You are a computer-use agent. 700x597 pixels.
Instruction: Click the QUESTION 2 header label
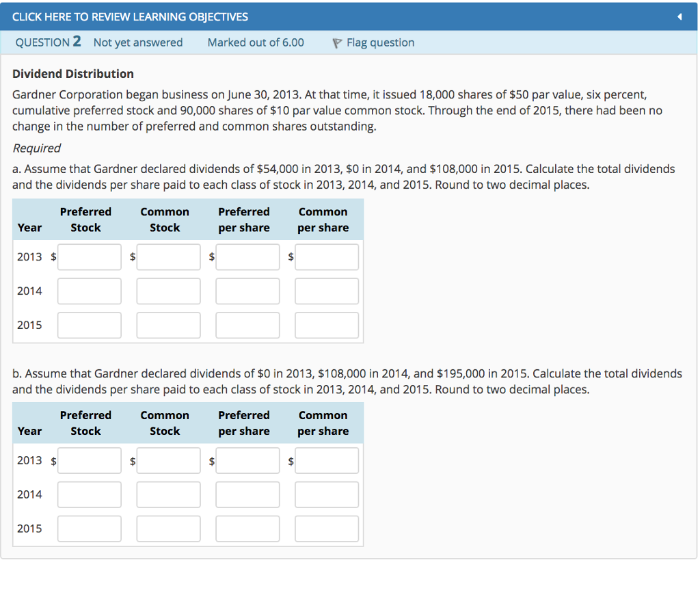click(x=47, y=42)
